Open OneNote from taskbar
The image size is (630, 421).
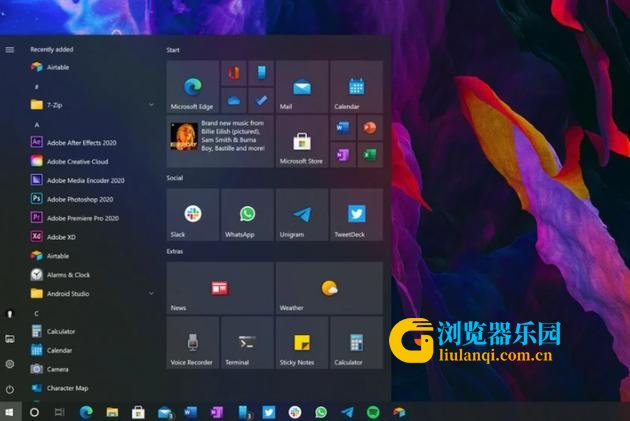(x=217, y=412)
